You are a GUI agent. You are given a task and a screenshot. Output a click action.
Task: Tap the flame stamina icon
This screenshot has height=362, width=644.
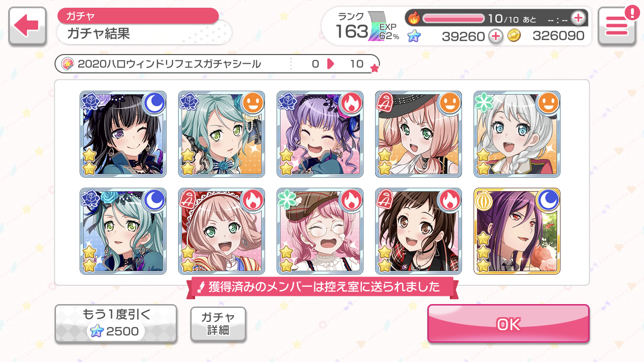414,18
